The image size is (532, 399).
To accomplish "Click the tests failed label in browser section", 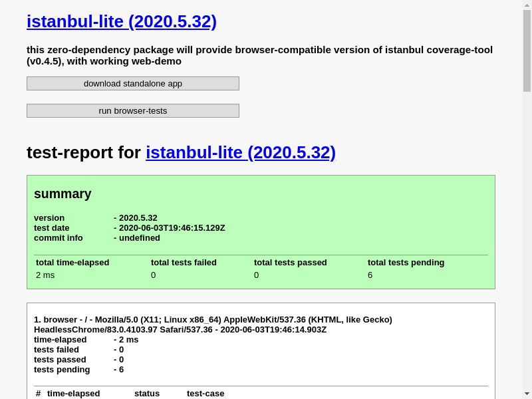I will click(57, 350).
